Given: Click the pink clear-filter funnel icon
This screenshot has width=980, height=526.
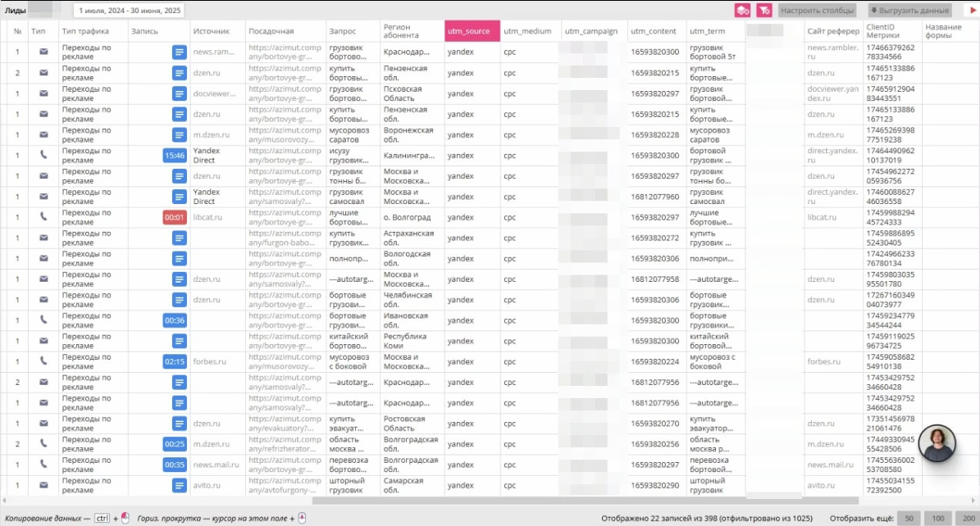Looking at the screenshot, I should pos(763,11).
